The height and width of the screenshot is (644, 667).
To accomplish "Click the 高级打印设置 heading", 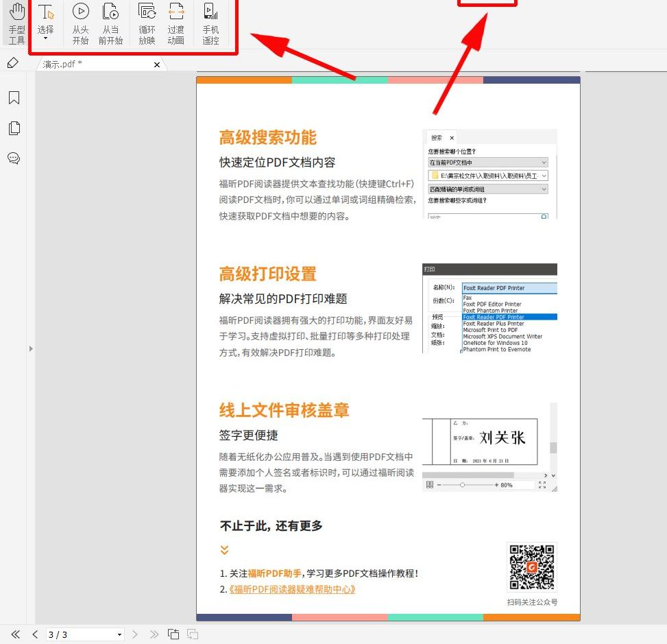I will [268, 274].
